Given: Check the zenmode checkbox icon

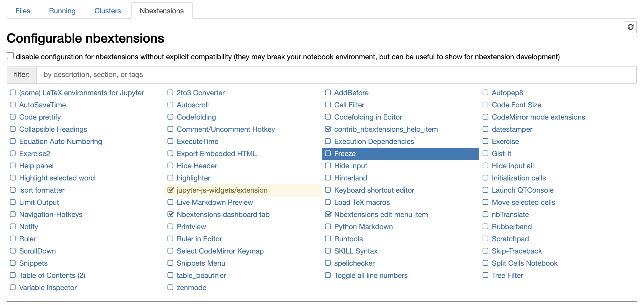Looking at the screenshot, I should point(170,287).
